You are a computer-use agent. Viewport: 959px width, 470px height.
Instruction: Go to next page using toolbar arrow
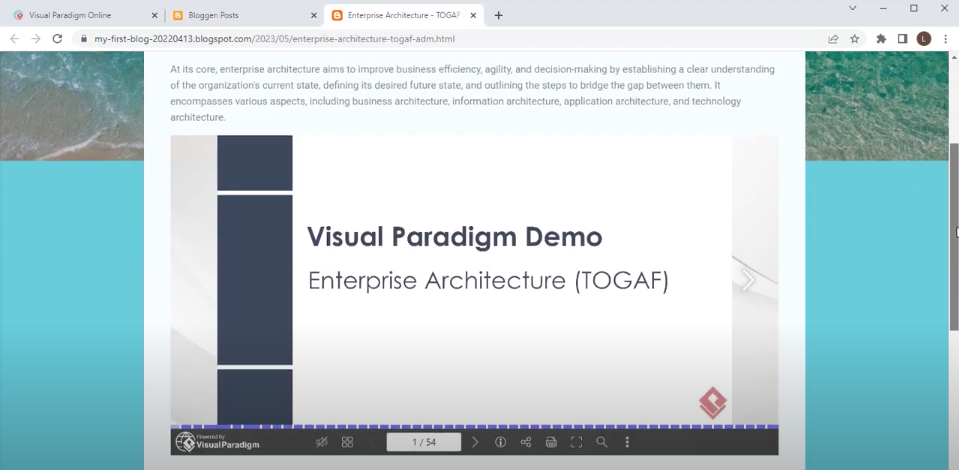475,442
